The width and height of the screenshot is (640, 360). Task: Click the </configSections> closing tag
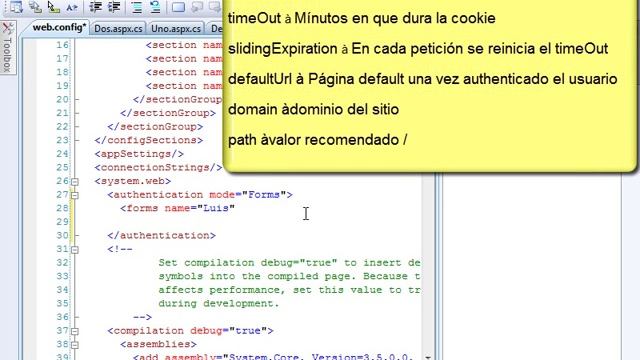click(x=149, y=140)
